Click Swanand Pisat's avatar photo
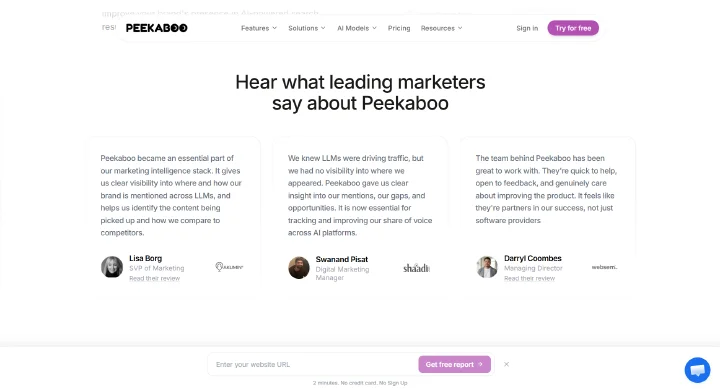 299,267
